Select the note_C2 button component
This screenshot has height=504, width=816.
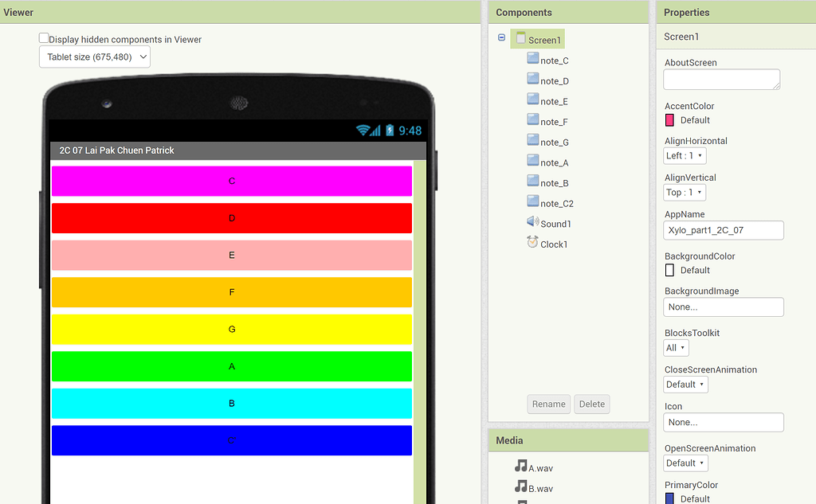(555, 203)
